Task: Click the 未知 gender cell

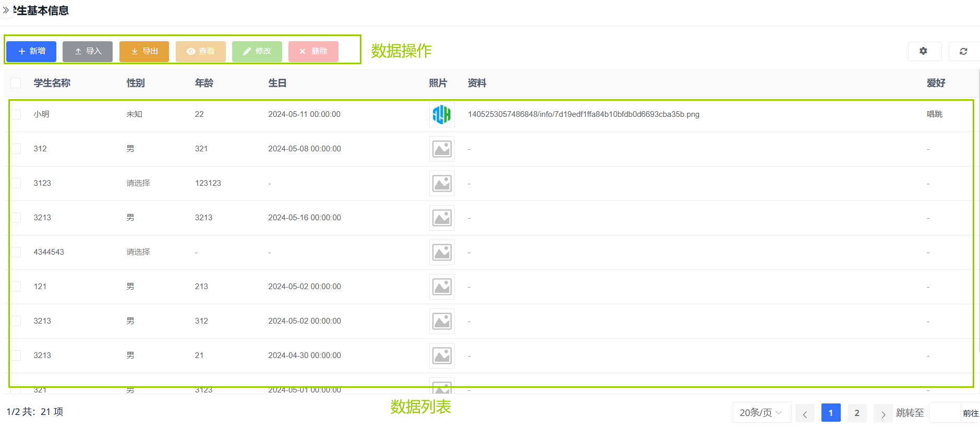Action: pyautogui.click(x=134, y=114)
